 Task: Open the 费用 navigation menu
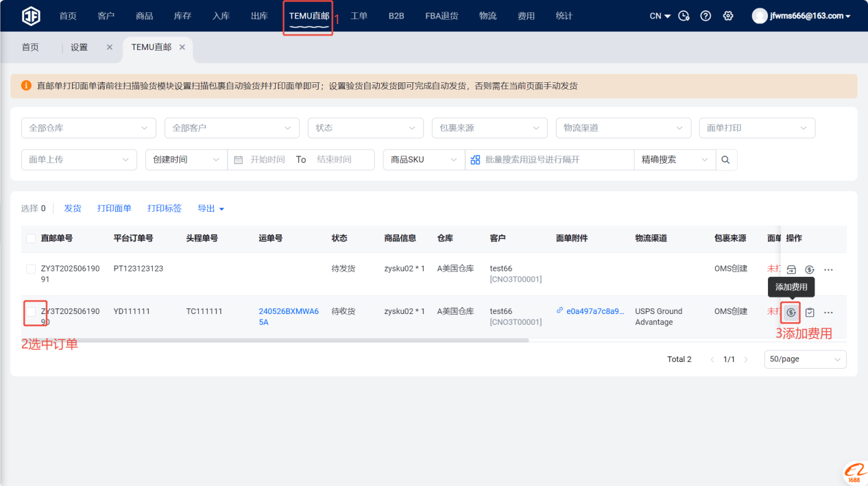click(x=526, y=16)
